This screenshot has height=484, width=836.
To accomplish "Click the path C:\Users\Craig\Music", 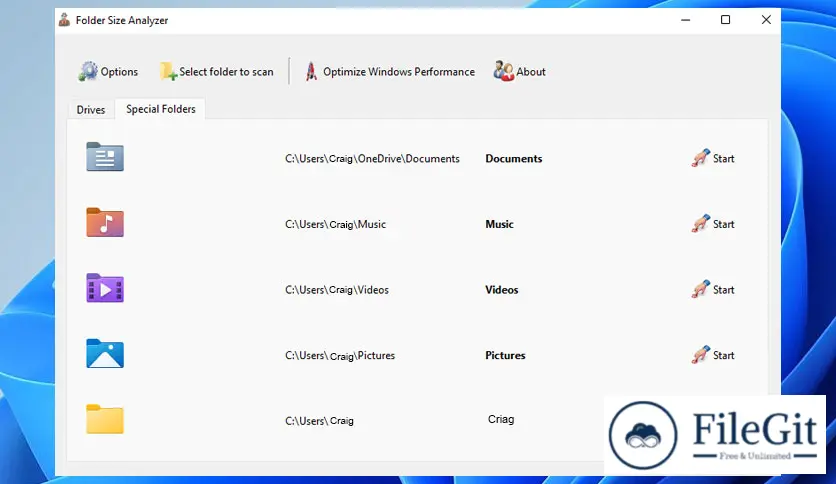I will (335, 224).
